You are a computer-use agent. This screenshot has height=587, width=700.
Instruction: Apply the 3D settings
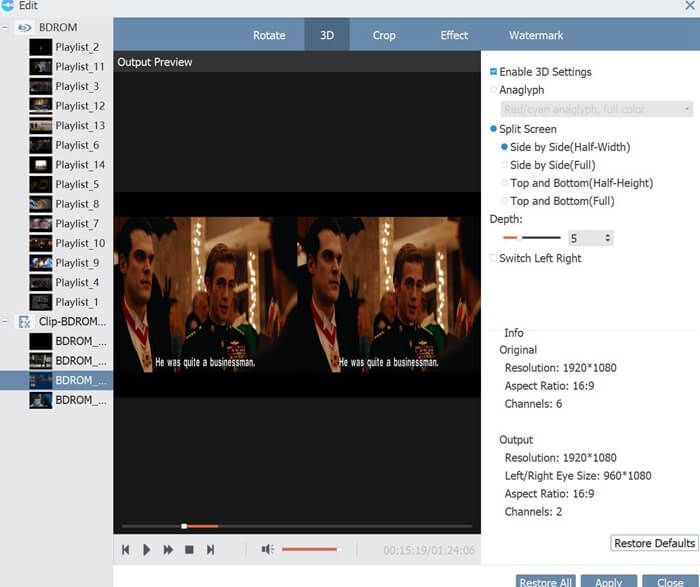[x=609, y=581]
